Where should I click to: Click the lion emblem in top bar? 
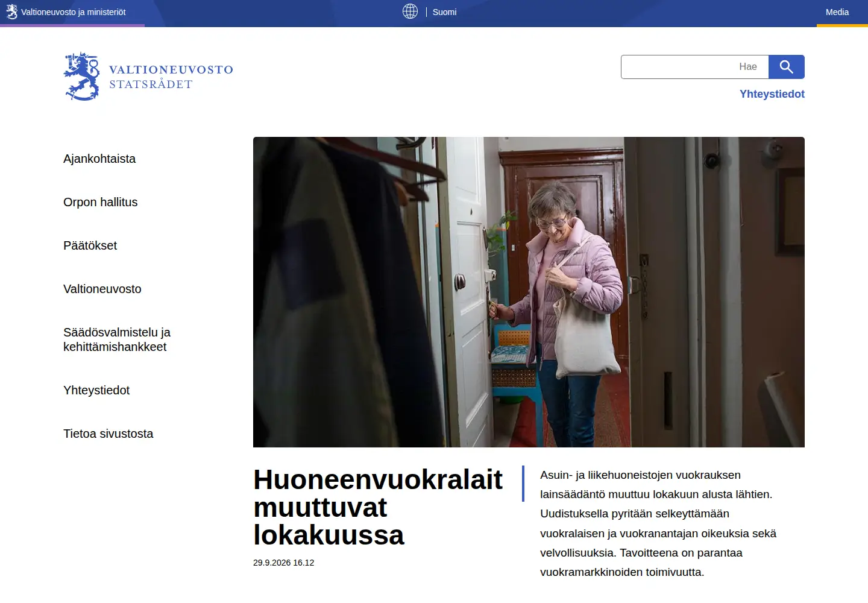[11, 11]
